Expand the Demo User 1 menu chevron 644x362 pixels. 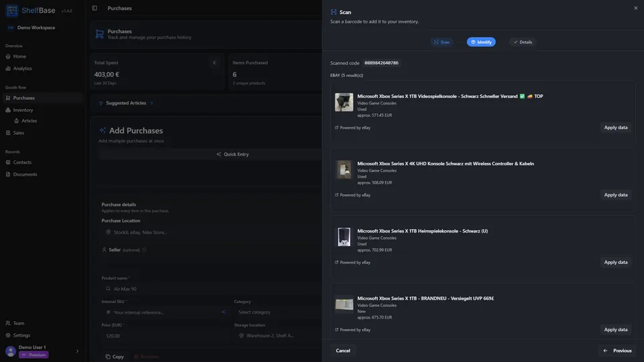[x=77, y=351]
